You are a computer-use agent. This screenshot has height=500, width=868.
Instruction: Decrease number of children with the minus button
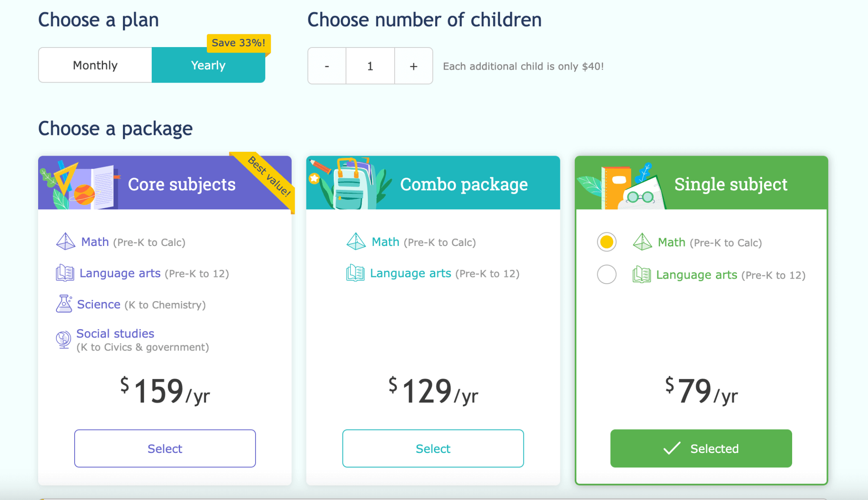326,66
